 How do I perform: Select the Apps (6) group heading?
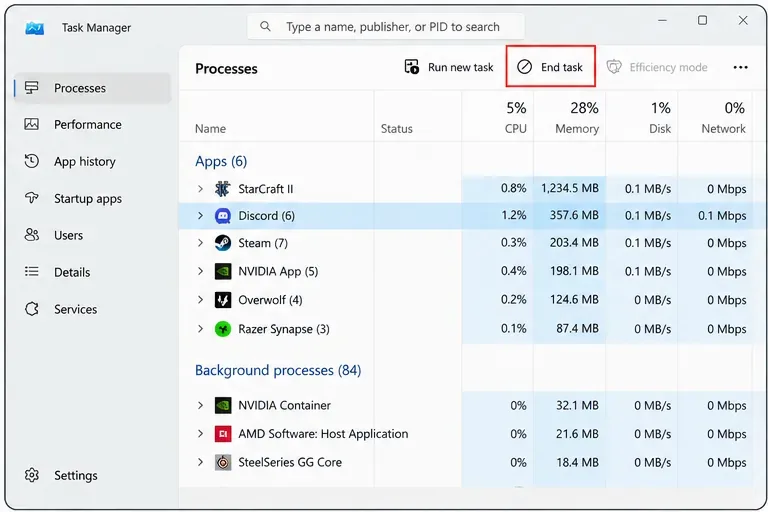click(x=221, y=161)
